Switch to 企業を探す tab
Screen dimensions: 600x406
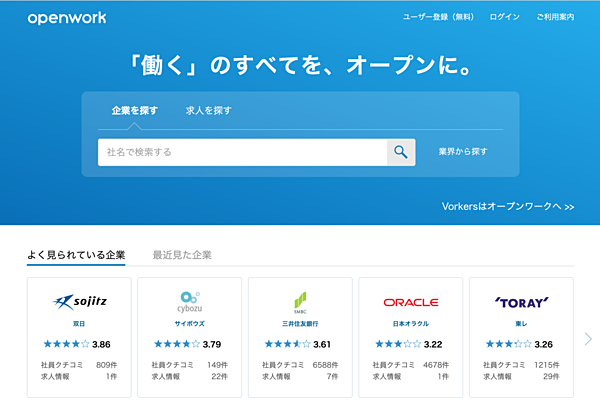(134, 111)
